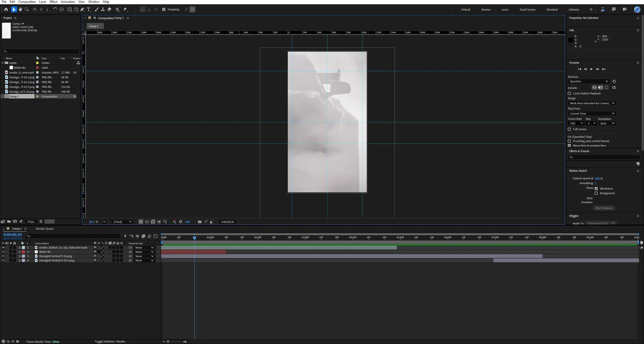This screenshot has width=644, height=344.
Task: Hide the smoke_bottom_to_top_fullscreen.mp4 layer
Action: tap(3, 248)
